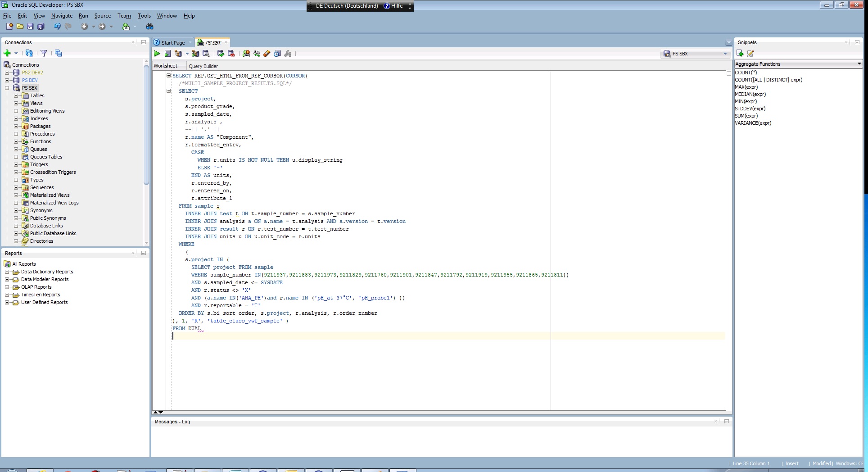Click the filter funnel icon in Connections

(x=44, y=53)
